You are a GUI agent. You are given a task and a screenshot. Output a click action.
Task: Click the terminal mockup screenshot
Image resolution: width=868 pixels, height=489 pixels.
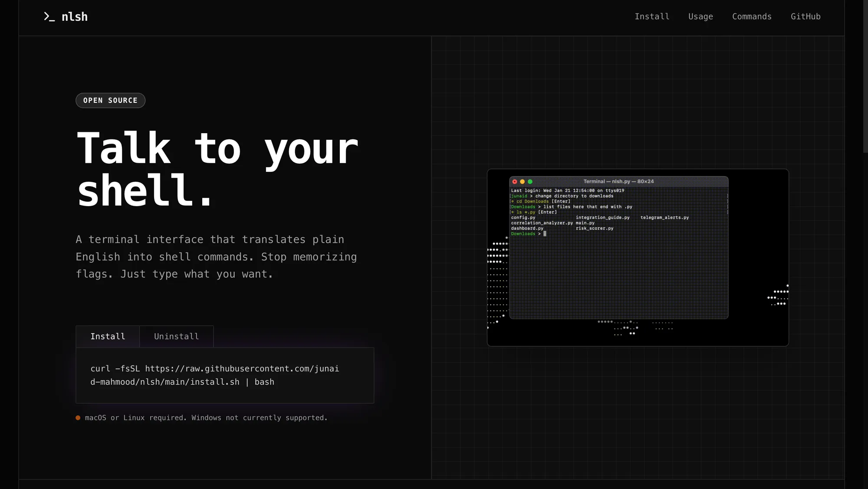click(637, 257)
